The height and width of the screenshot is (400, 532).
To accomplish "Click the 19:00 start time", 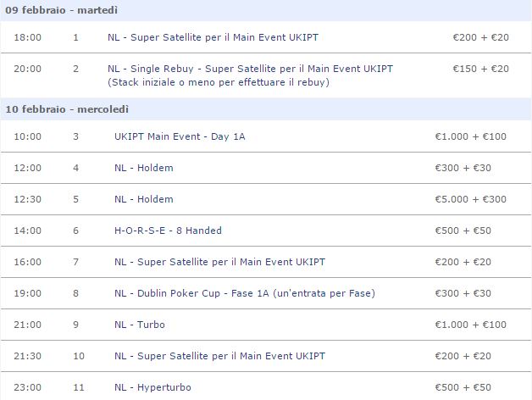I will 27,293.
